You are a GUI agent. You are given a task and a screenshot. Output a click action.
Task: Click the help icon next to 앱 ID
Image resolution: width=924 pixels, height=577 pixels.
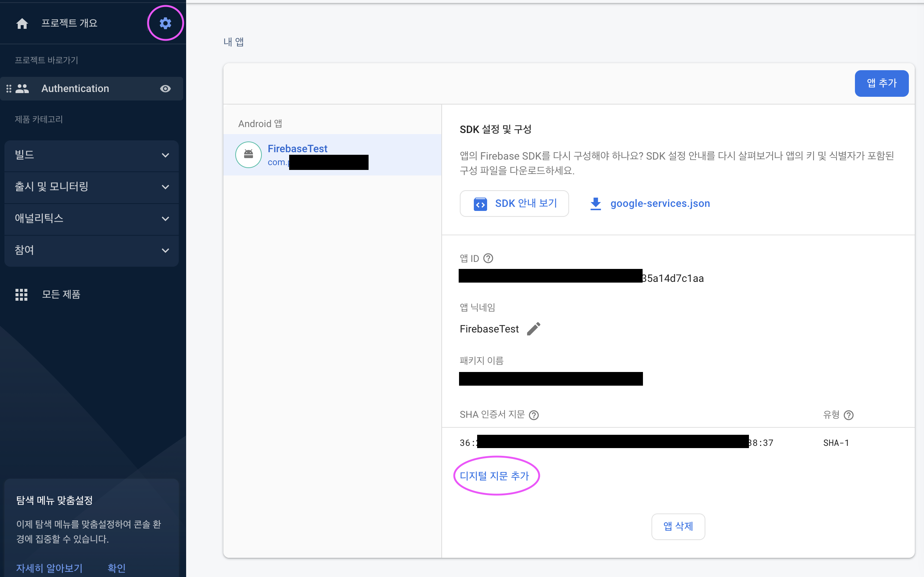[488, 258]
